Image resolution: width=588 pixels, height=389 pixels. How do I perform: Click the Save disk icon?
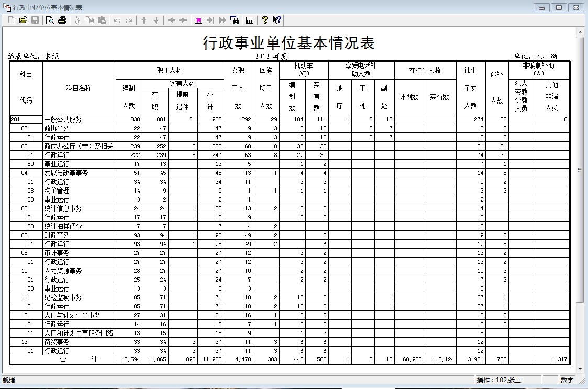tap(35, 20)
